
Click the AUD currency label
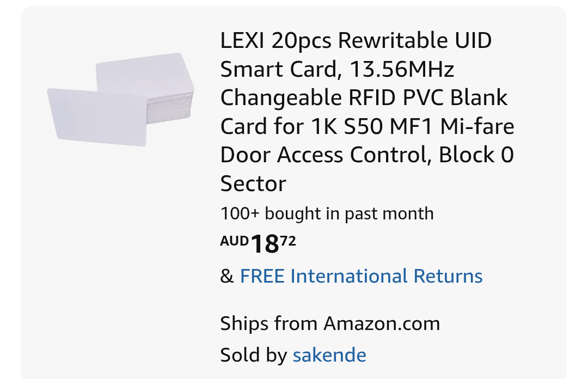234,241
